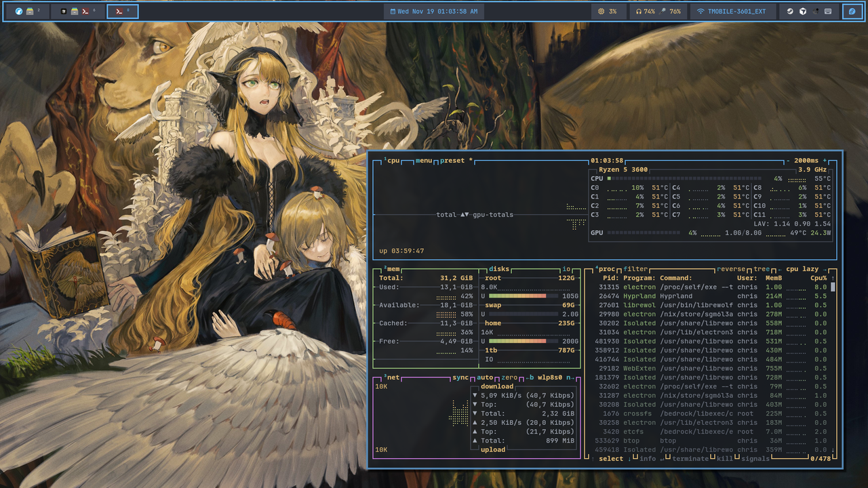
Task: Select the crossfs process row 1676
Action: coord(709,413)
